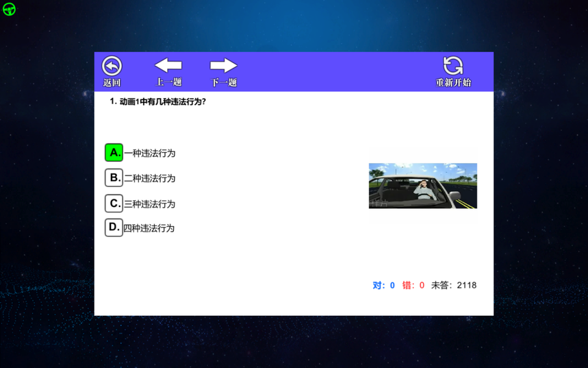The height and width of the screenshot is (368, 588).
Task: Click the 重新开始 text label
Action: 453,83
